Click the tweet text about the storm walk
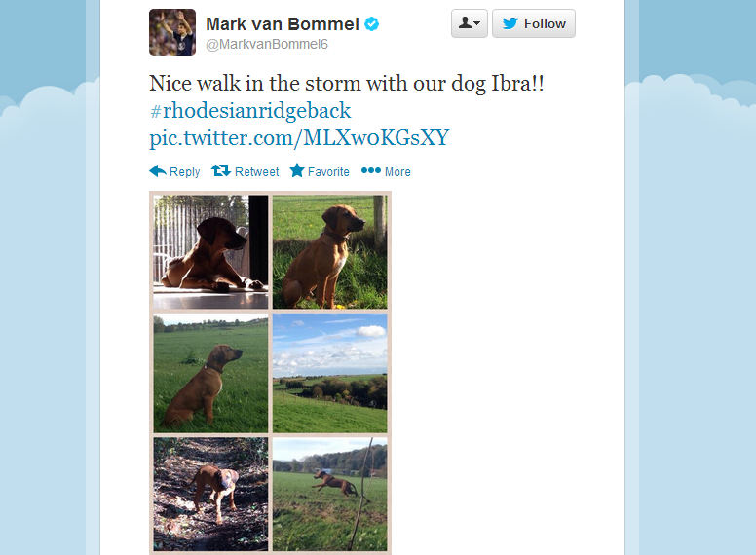The image size is (756, 555). coord(346,83)
